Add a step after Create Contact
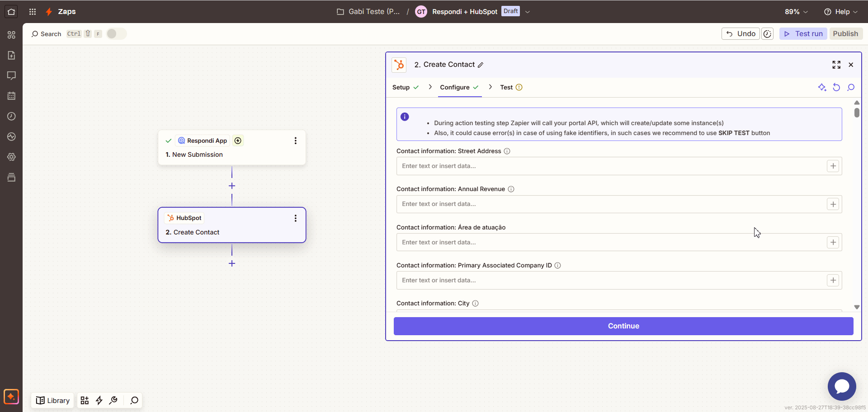 (x=232, y=263)
